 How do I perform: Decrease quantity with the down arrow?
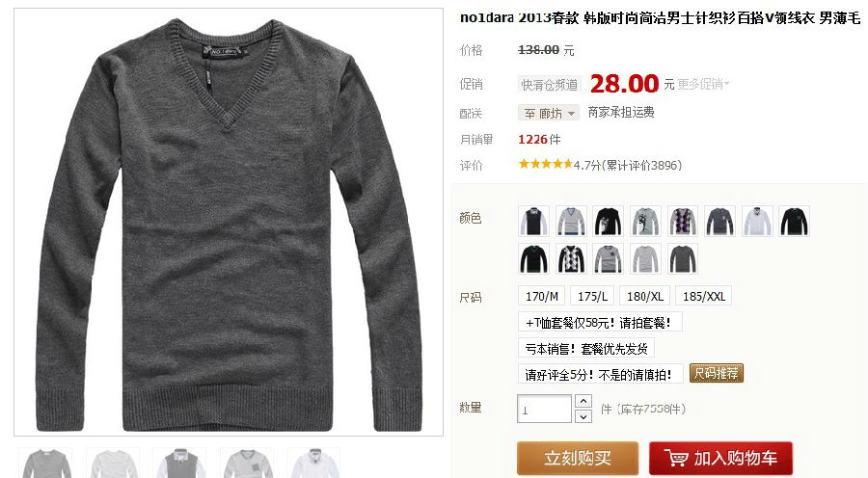click(x=583, y=416)
